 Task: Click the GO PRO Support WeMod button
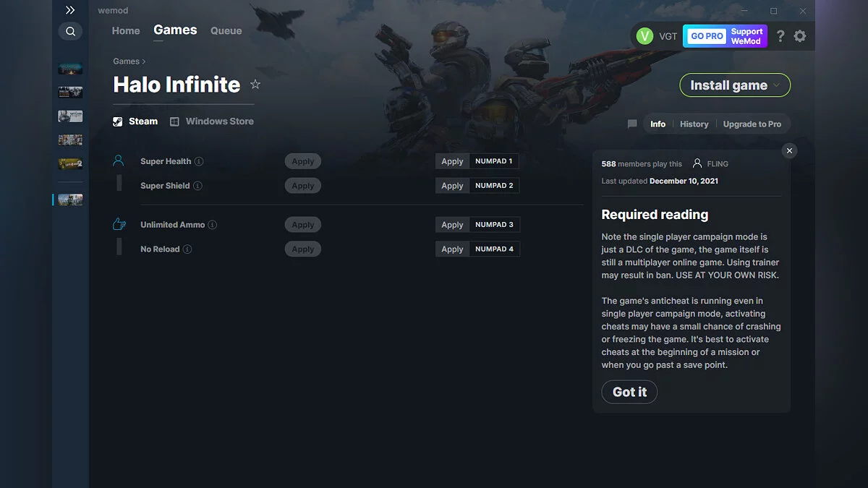(x=725, y=36)
